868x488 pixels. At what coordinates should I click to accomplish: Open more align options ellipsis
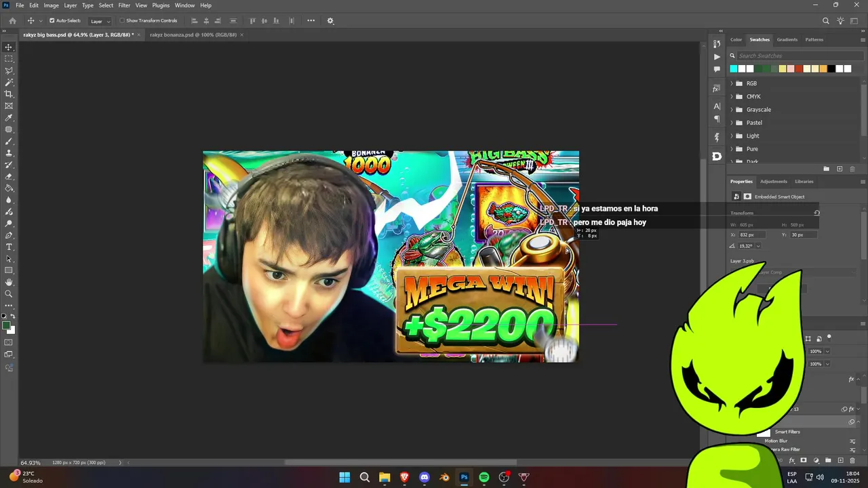(x=311, y=20)
